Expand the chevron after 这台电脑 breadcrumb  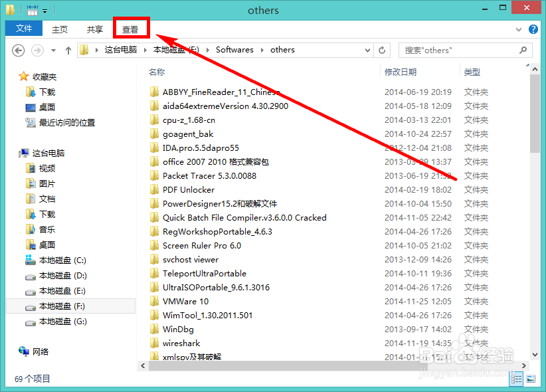145,50
